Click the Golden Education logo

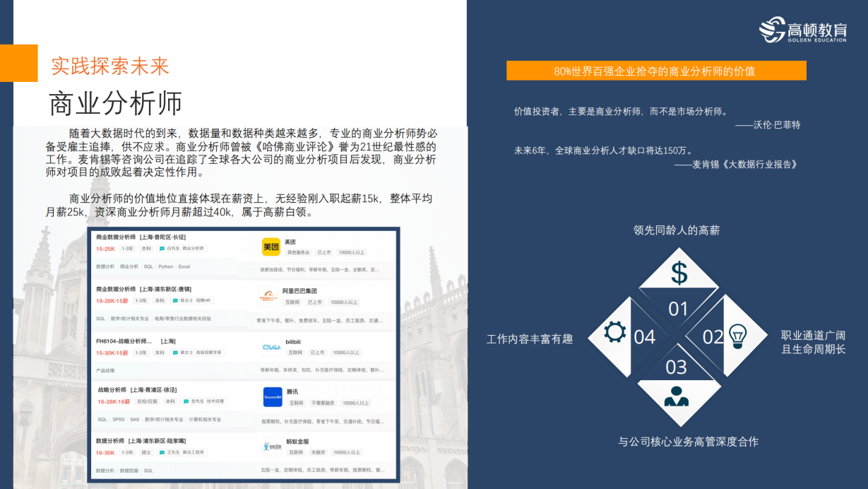click(x=803, y=30)
